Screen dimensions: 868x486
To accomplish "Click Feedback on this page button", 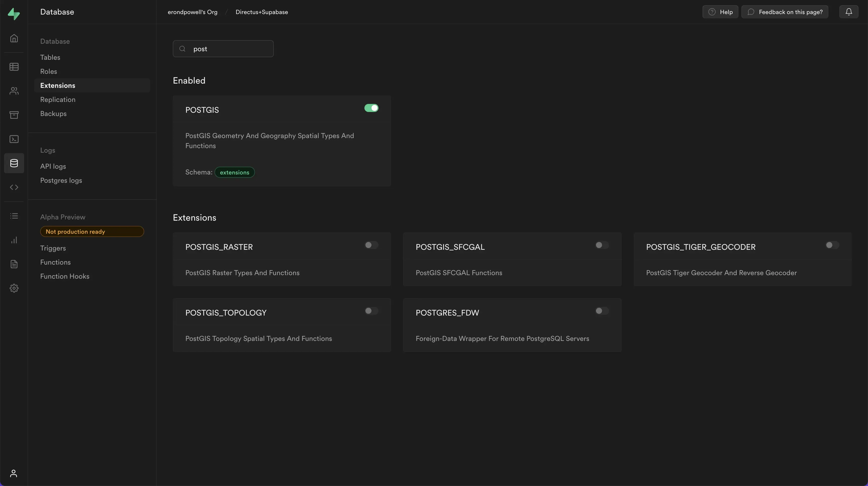I will coord(785,12).
